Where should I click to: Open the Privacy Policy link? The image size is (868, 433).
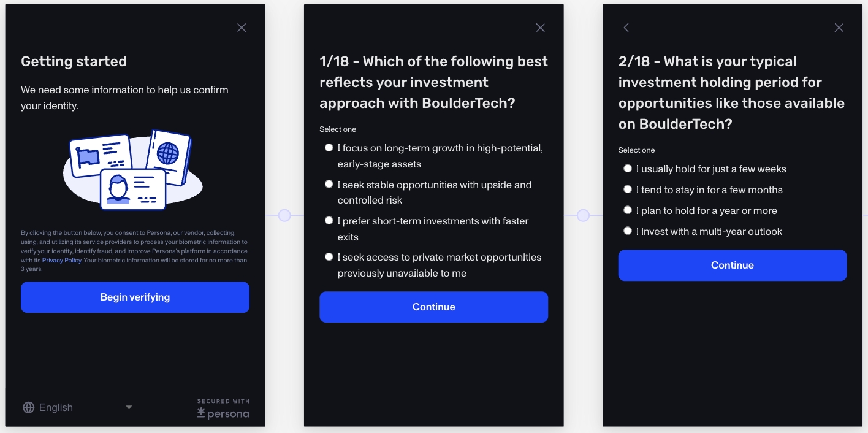click(62, 261)
